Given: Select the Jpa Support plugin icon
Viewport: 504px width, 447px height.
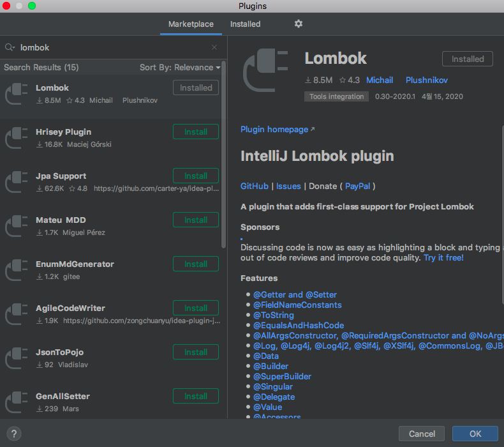Looking at the screenshot, I should (x=17, y=182).
